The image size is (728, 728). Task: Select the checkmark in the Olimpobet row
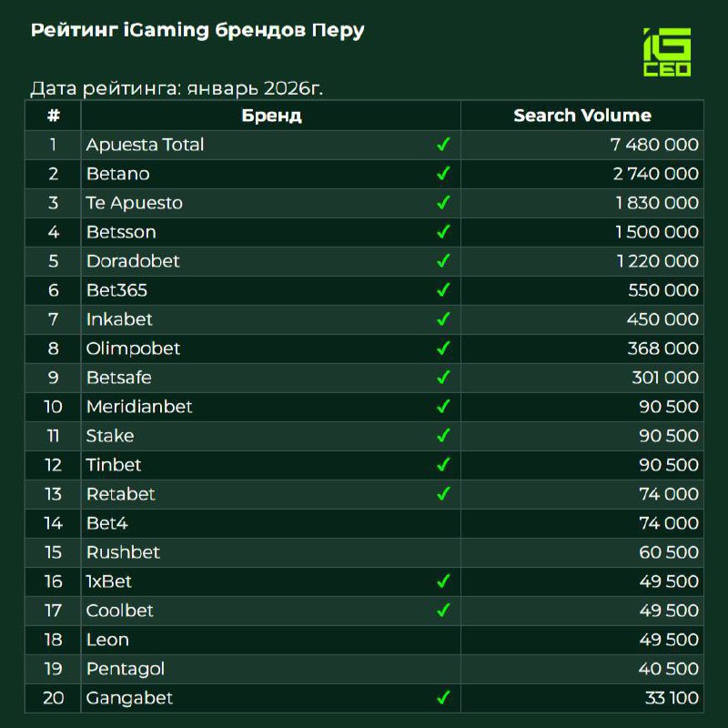tap(443, 349)
